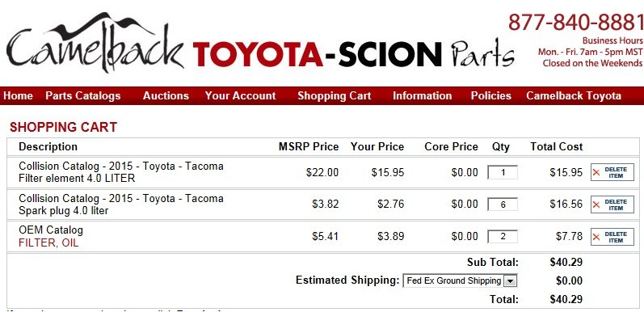Viewport: 644px width, 312px height.
Task: Click the SHOPPING CART page heading
Action: click(x=64, y=127)
